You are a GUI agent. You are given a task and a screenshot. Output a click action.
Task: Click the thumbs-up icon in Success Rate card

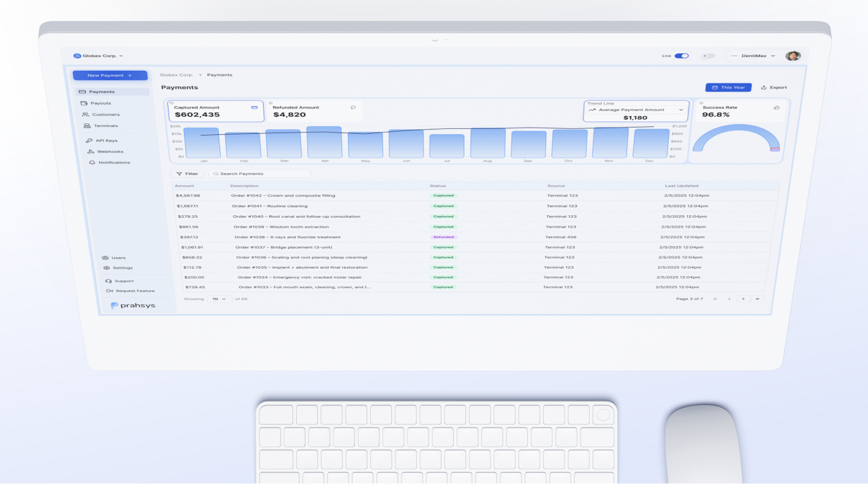click(x=777, y=107)
